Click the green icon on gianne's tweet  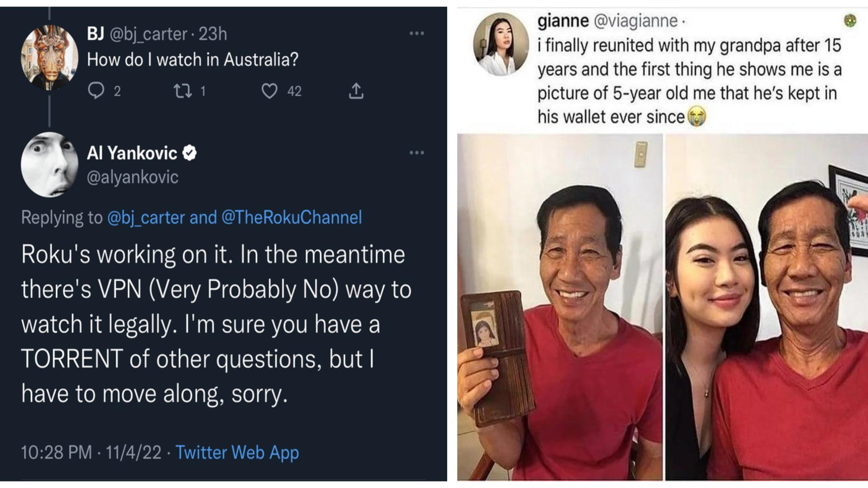click(x=850, y=21)
